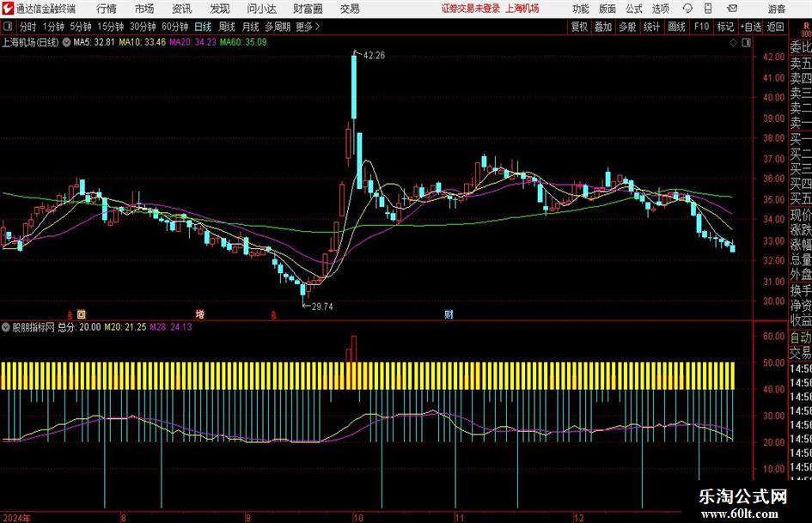The height and width of the screenshot is (523, 812).
Task: Switch to the 60分钟 period
Action: 175,27
